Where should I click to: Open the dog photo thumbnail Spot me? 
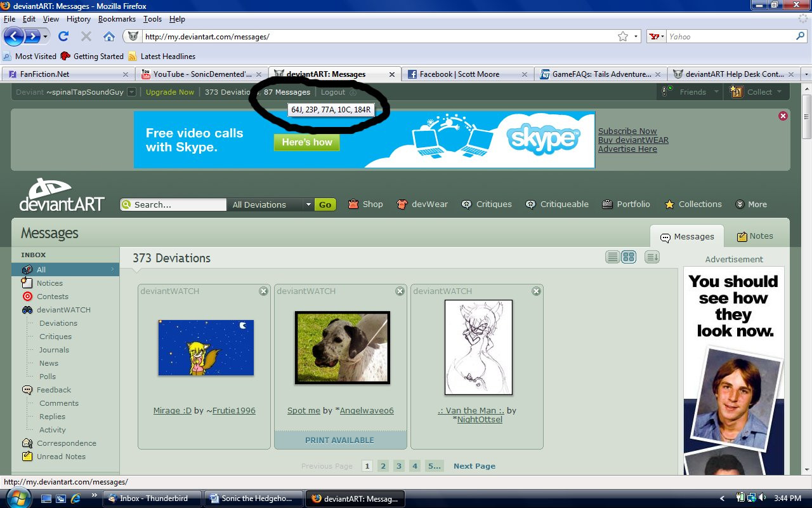click(x=343, y=347)
